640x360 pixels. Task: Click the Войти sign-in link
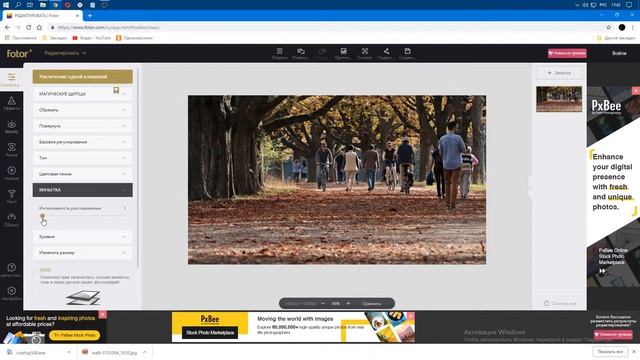(x=619, y=53)
